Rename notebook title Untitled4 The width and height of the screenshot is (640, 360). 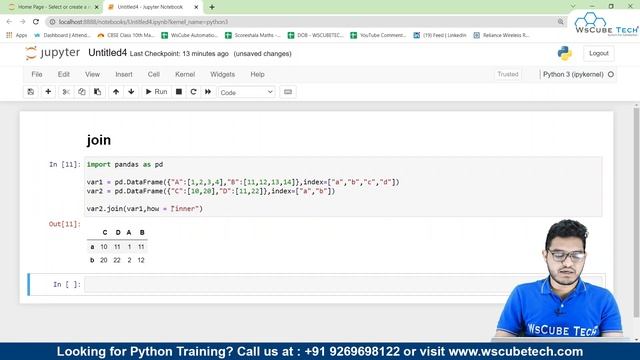tap(107, 53)
